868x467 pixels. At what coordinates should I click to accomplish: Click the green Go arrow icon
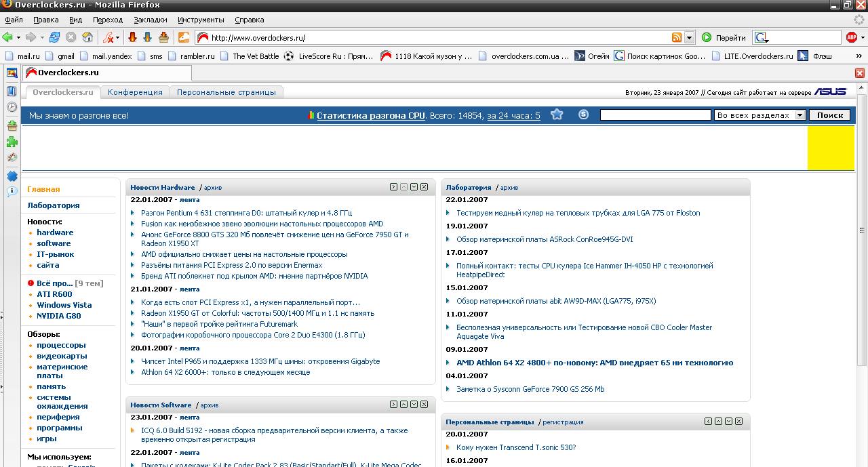707,38
